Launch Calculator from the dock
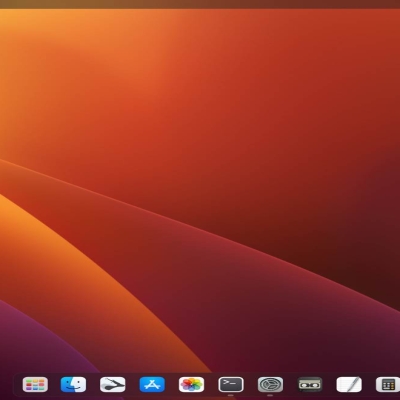This screenshot has height=400, width=400. click(388, 384)
